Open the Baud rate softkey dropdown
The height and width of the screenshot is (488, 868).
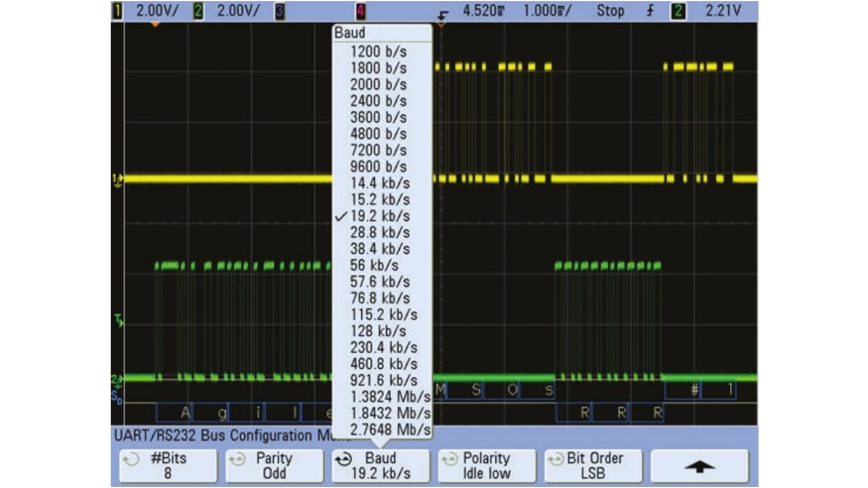point(380,465)
